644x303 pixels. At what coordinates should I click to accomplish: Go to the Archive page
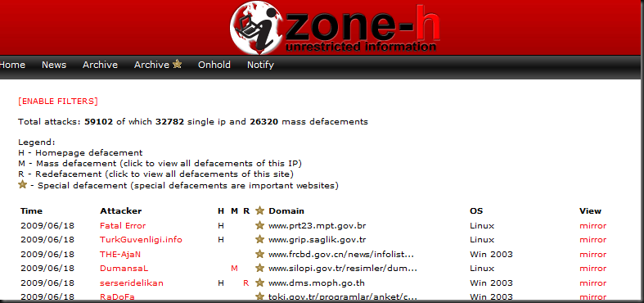tap(100, 65)
